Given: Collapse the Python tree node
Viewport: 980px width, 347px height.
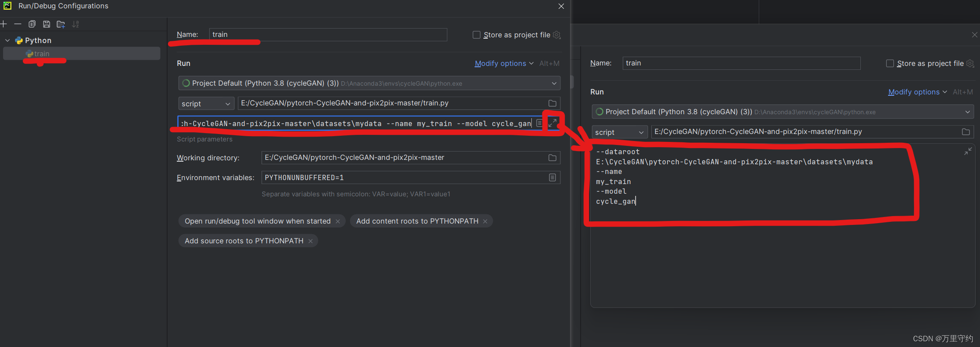Looking at the screenshot, I should click(7, 40).
